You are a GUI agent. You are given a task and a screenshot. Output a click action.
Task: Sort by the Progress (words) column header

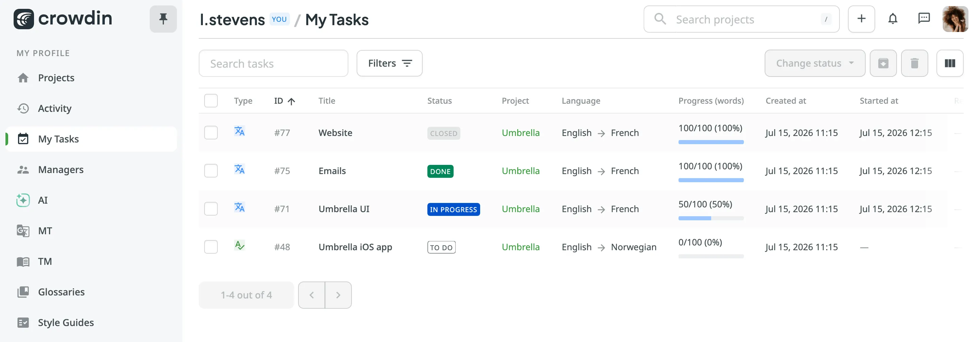point(711,101)
